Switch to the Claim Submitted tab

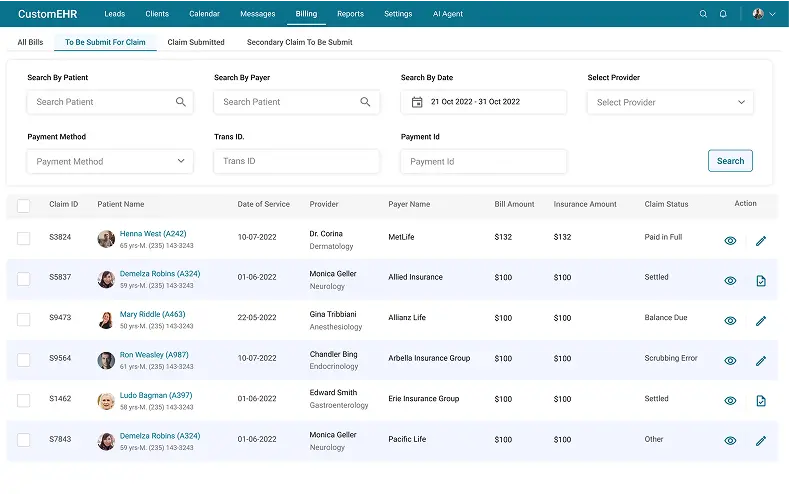pyautogui.click(x=196, y=42)
